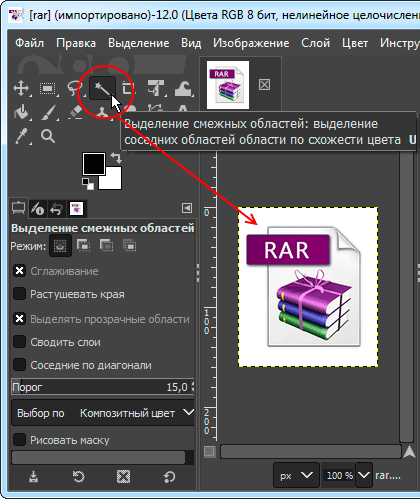The image size is (420, 499).
Task: Open the tab configuration menu arrow
Action: pyautogui.click(x=187, y=208)
